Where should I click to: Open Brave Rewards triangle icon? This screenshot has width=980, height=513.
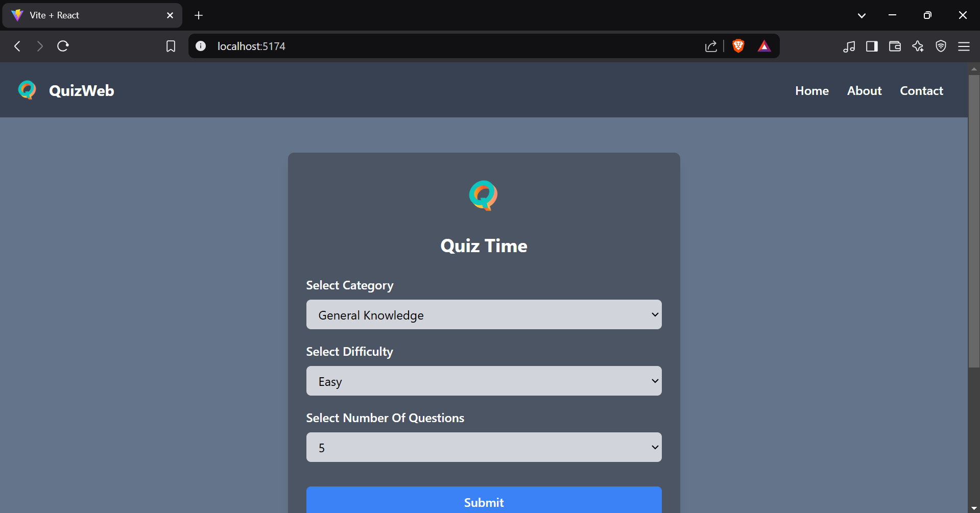tap(764, 46)
